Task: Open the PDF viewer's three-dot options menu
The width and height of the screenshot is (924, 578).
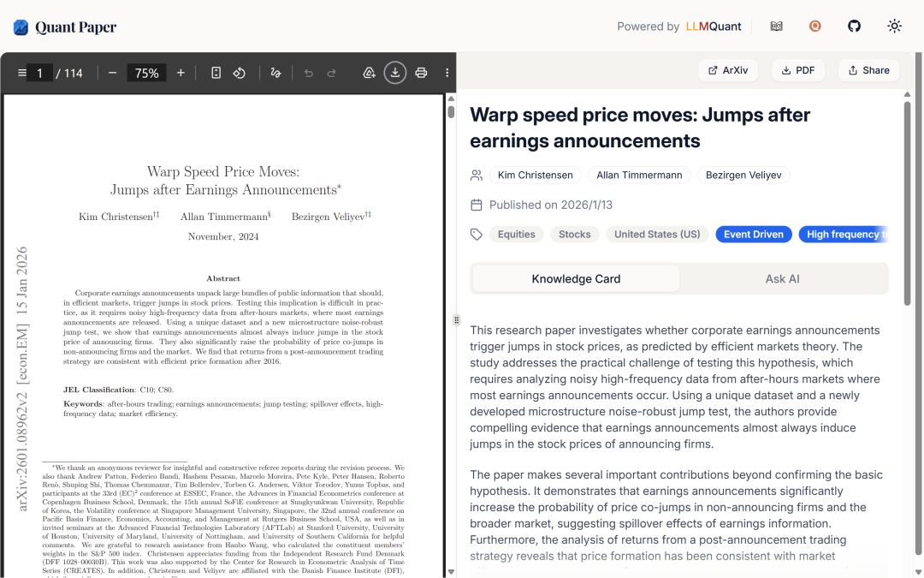Action: (x=447, y=72)
